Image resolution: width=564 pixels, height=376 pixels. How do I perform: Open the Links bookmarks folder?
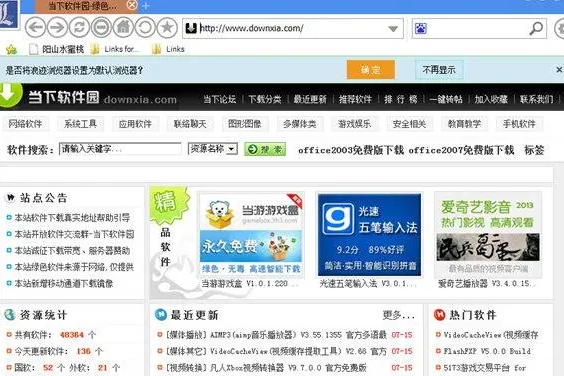pos(168,49)
